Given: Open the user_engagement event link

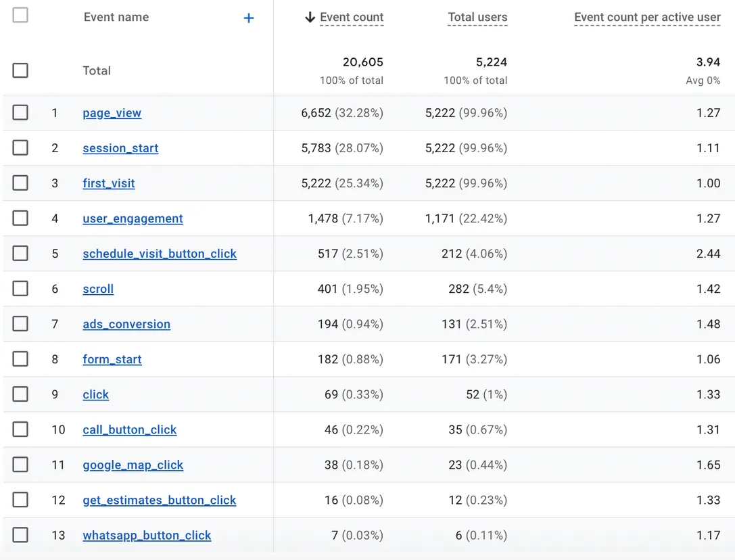Looking at the screenshot, I should pyautogui.click(x=133, y=218).
